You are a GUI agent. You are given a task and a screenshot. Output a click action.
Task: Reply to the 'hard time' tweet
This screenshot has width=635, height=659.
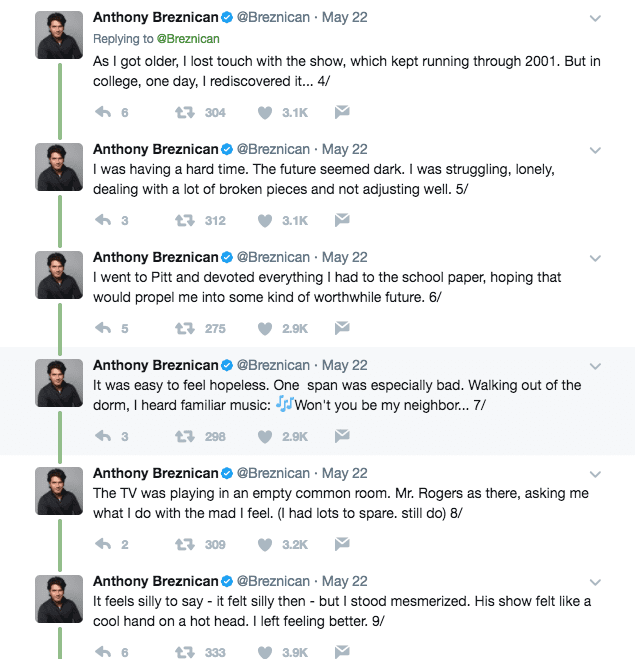103,220
